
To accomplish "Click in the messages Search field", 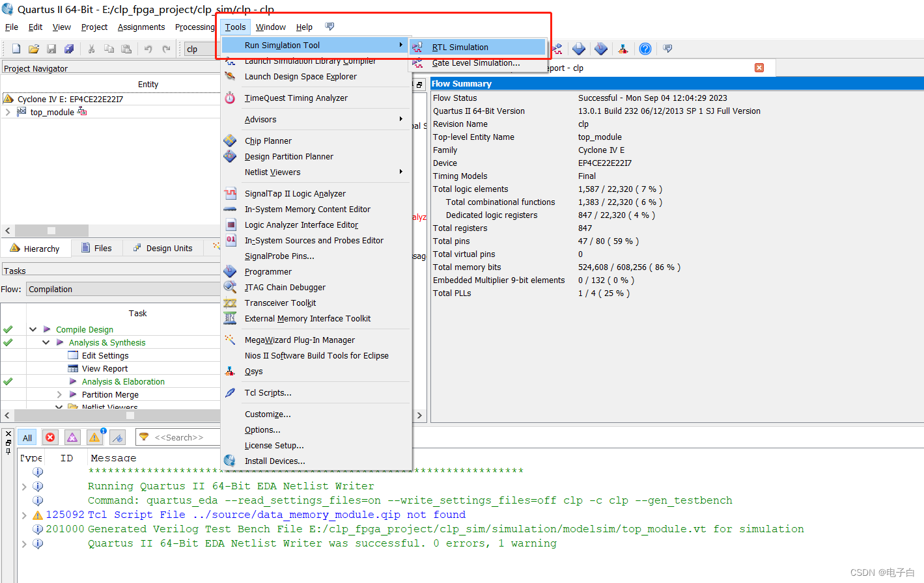I will coord(179,437).
